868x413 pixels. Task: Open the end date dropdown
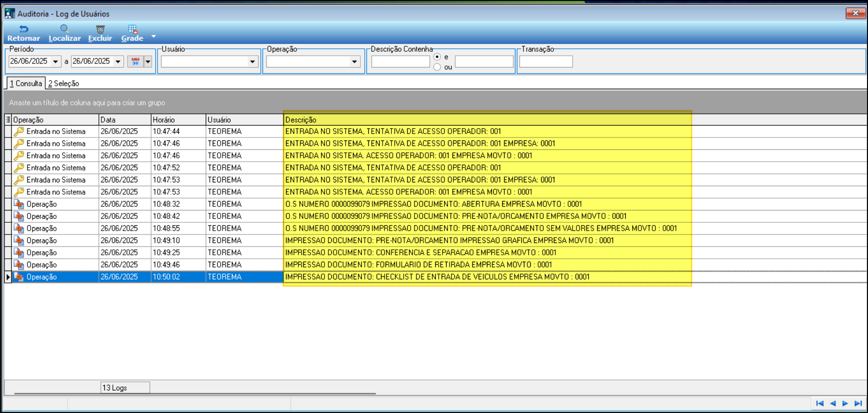coord(118,62)
